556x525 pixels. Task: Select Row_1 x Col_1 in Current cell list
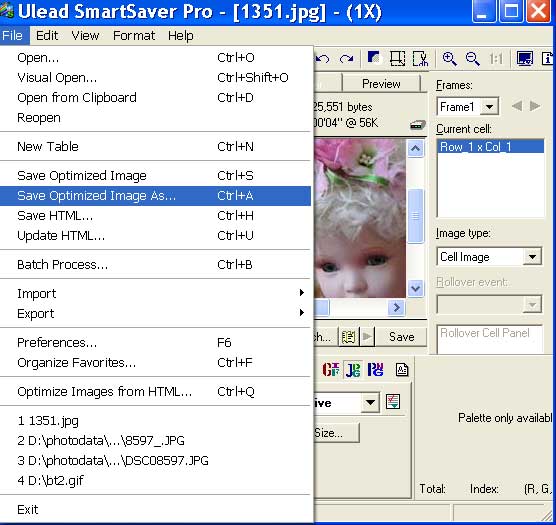point(491,146)
